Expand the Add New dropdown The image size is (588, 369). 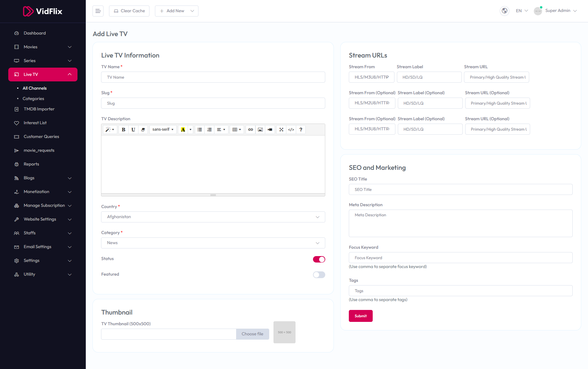(176, 11)
